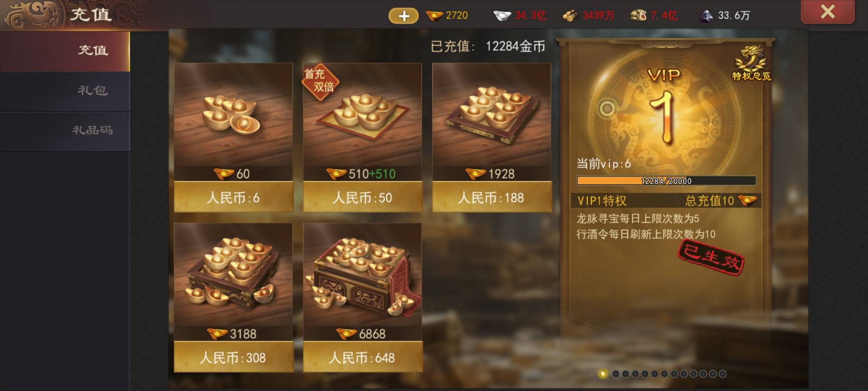
Task: Buy the 人民币:188 pack
Action: 492,197
